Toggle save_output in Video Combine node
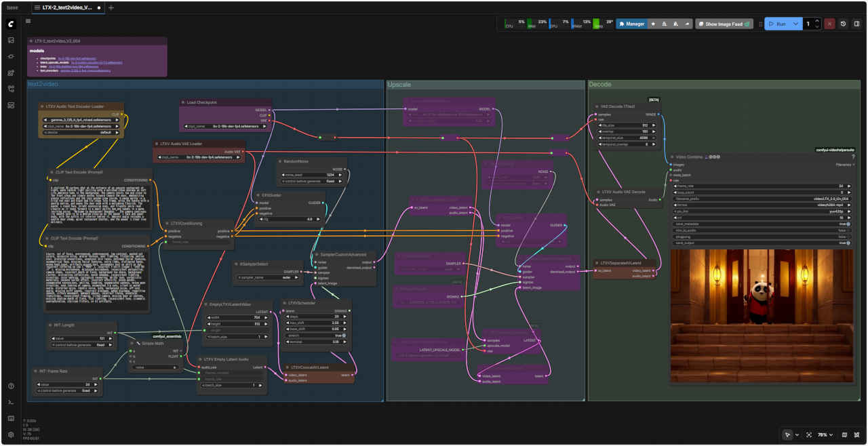The image size is (868, 446). coord(848,243)
